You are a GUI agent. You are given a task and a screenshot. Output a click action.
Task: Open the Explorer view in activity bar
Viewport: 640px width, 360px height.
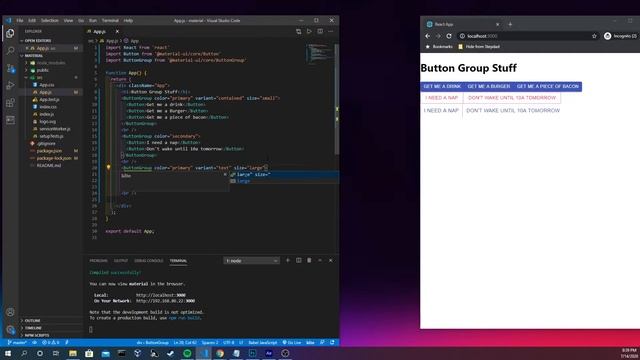pos(10,33)
